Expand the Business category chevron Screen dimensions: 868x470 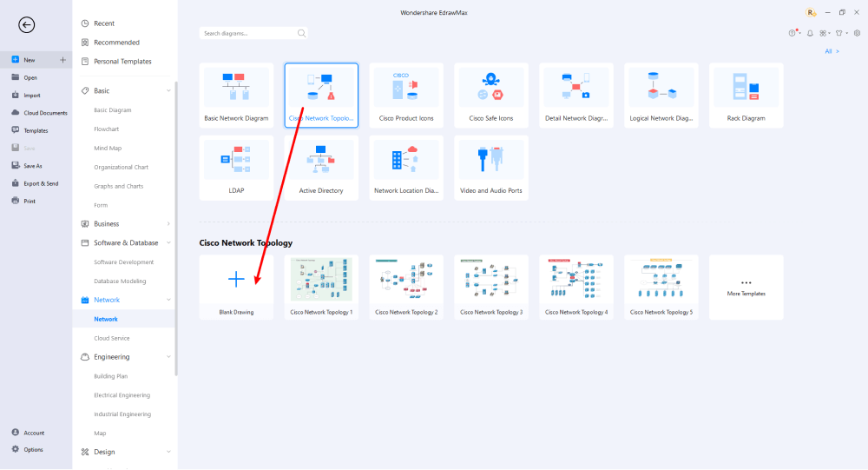(168, 224)
